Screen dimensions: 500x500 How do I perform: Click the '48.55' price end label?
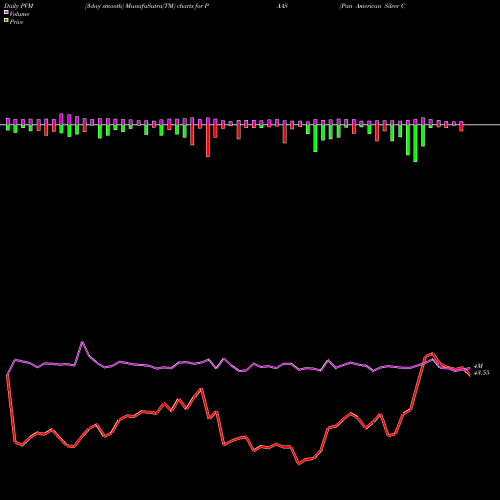coord(482,373)
